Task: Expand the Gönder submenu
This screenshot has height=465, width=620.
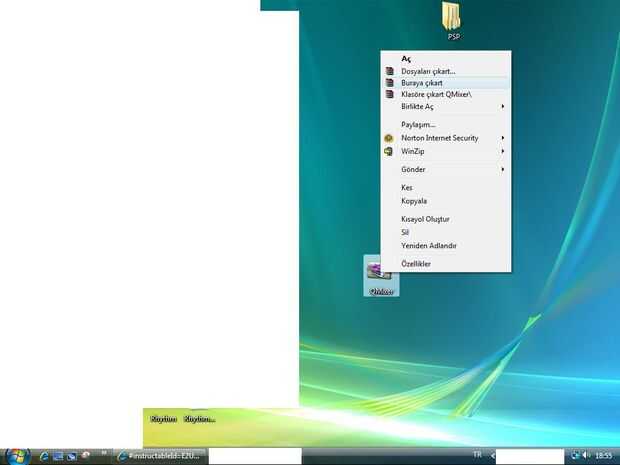Action: click(x=446, y=169)
